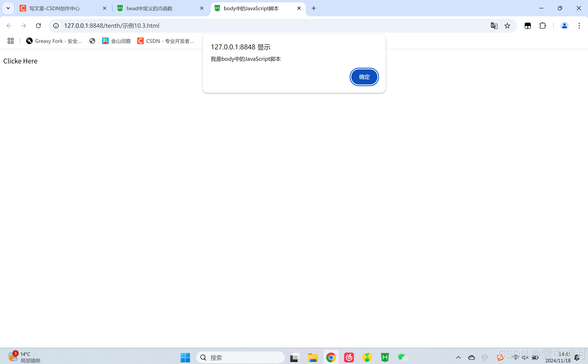
Task: Click the 确定 button in alert dialog
Action: click(364, 77)
